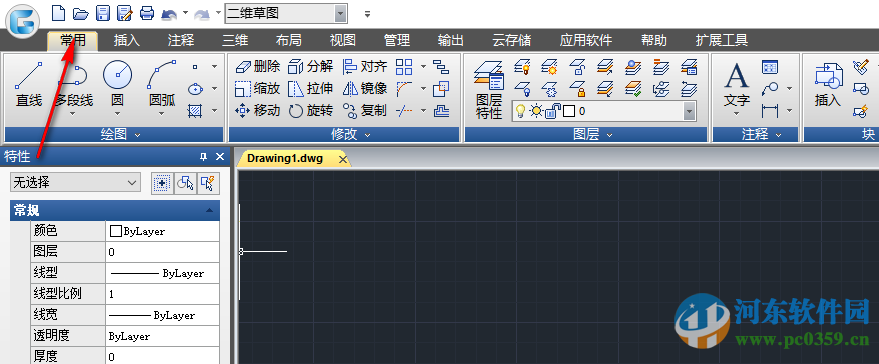Toggle layer on/off bulb in layer dropdown

coord(520,111)
